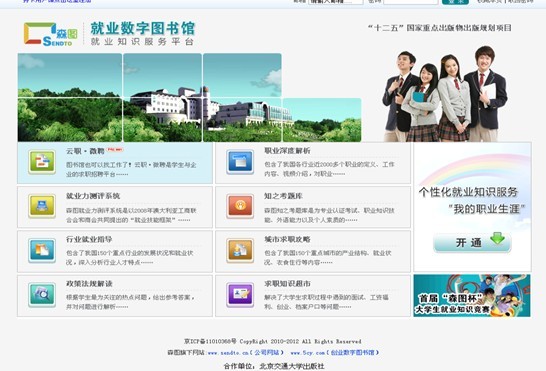Click the campus building banner image

pos(189,98)
